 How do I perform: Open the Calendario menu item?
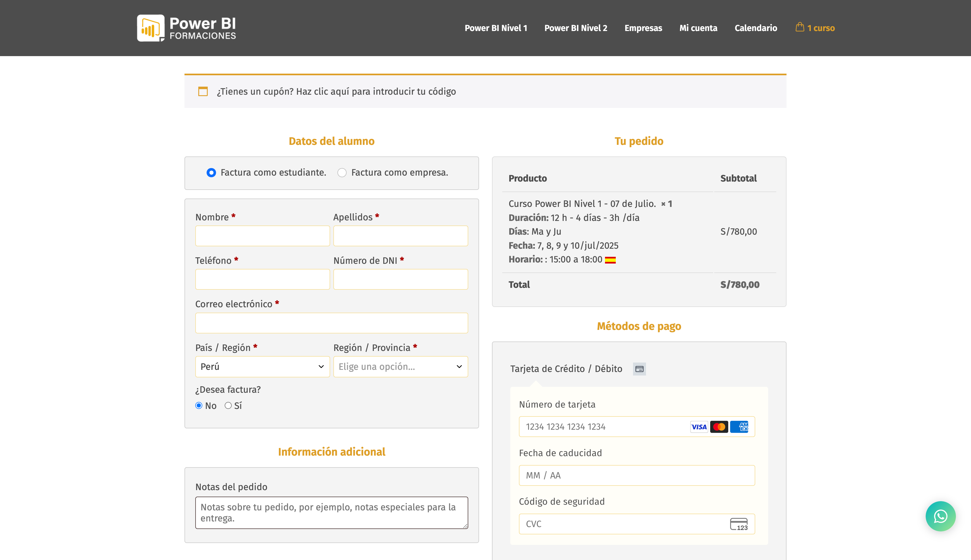tap(756, 28)
